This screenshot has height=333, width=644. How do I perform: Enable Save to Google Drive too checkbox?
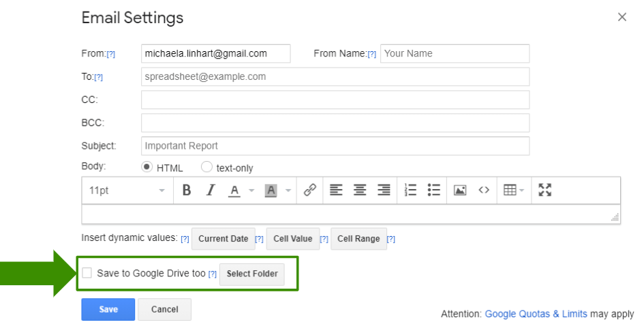tap(87, 273)
